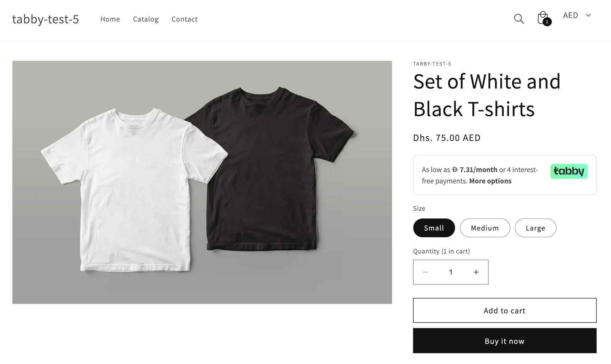
Task: Click the cart item count badge
Action: coord(547,22)
